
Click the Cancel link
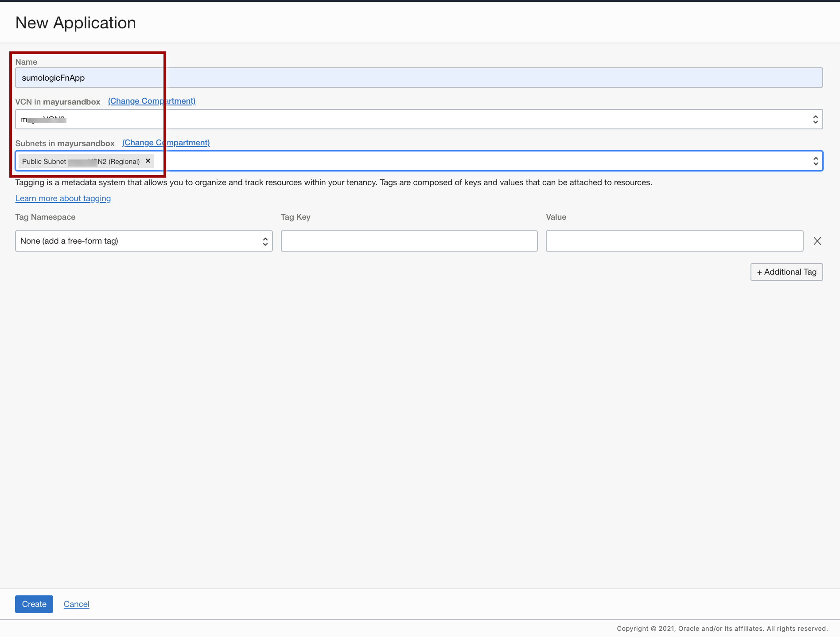coord(76,604)
